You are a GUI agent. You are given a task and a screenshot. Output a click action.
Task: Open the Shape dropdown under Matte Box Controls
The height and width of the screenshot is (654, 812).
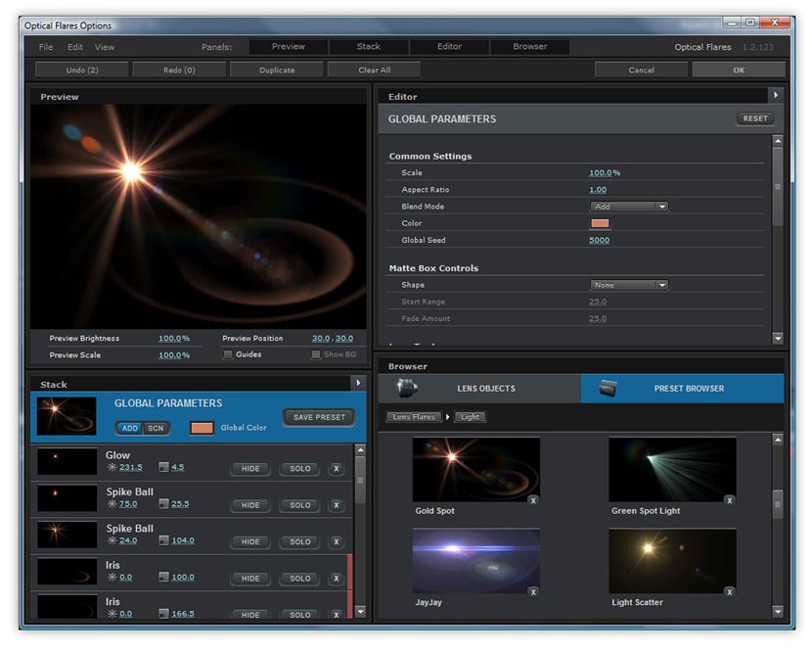tap(629, 284)
